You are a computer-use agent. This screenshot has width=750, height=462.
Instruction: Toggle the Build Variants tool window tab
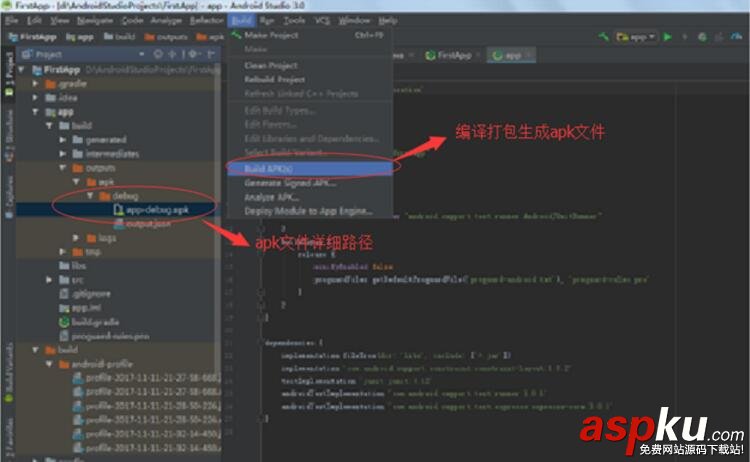9,372
